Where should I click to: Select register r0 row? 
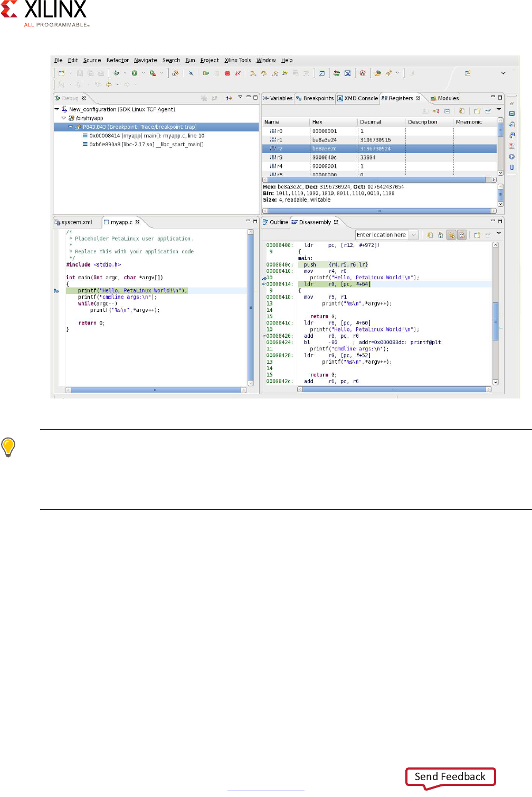(379, 131)
